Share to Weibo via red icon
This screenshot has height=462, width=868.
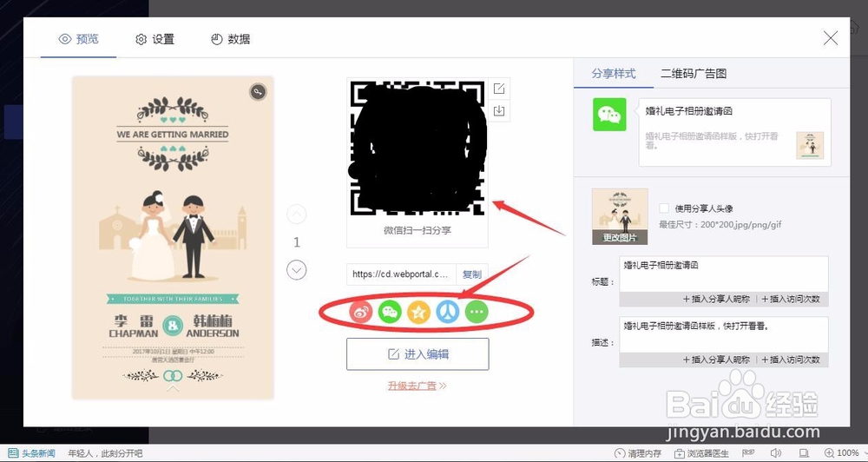coord(361,313)
